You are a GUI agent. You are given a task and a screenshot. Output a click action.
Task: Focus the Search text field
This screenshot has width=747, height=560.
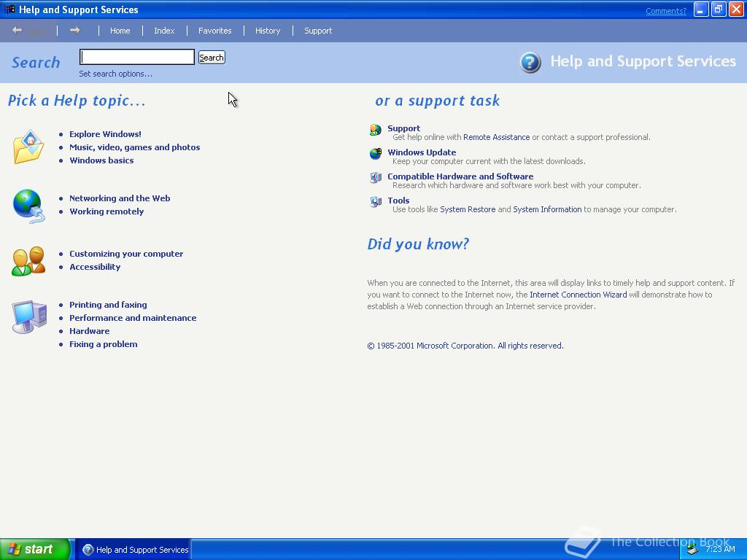[137, 57]
